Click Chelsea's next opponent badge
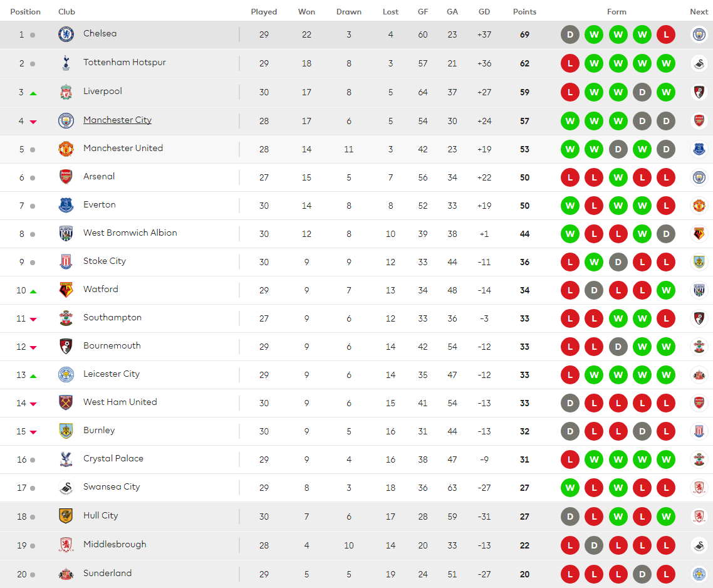The height and width of the screenshot is (588, 713). pyautogui.click(x=699, y=34)
